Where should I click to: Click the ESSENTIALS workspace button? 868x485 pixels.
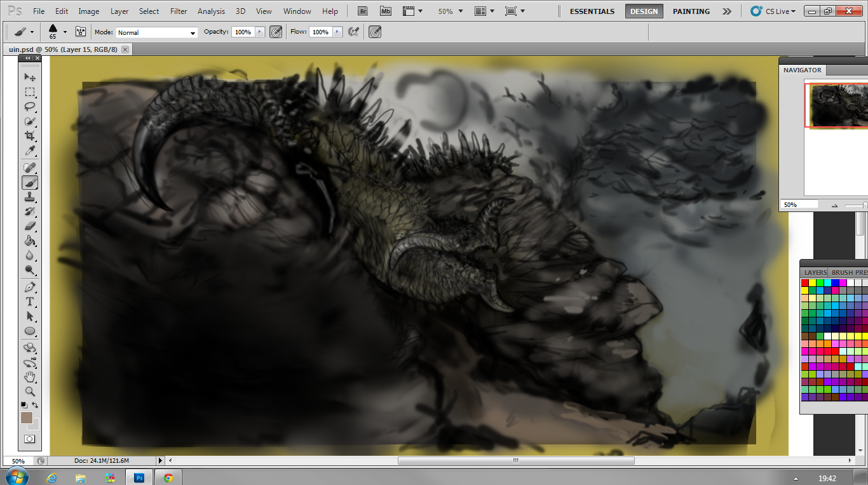coord(592,11)
